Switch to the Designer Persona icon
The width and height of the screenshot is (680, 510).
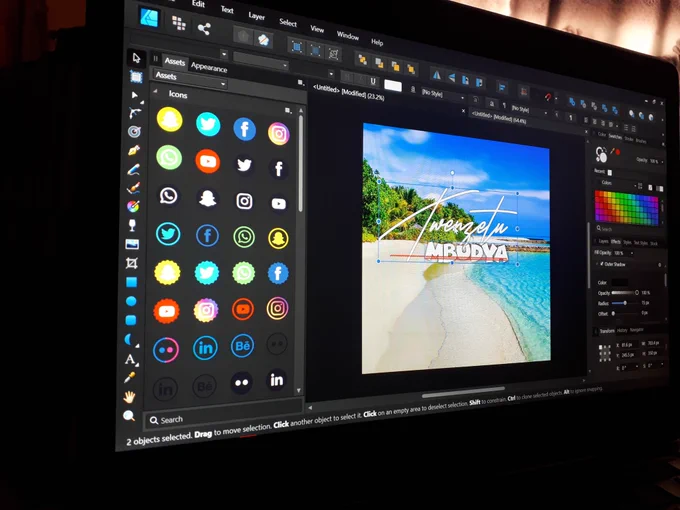pos(150,17)
